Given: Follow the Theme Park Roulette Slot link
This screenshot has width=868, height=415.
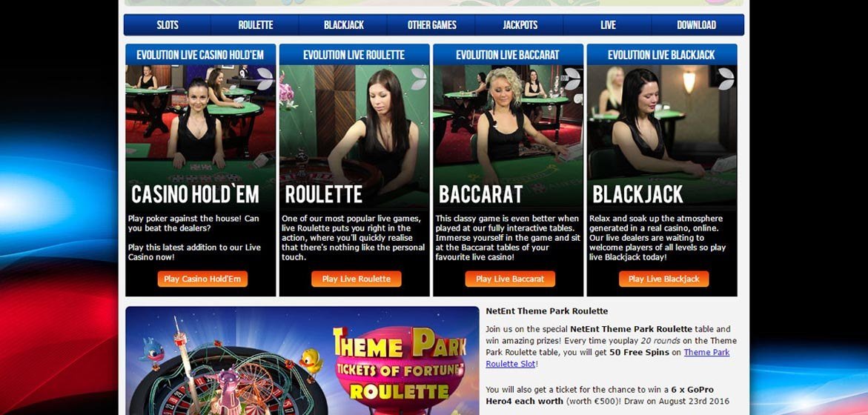Looking at the screenshot, I should click(608, 358).
